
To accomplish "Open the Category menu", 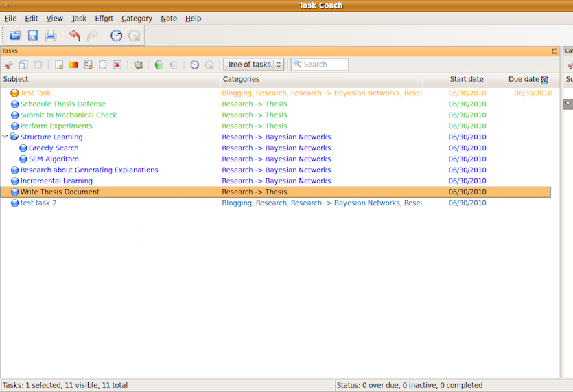I will [x=137, y=19].
